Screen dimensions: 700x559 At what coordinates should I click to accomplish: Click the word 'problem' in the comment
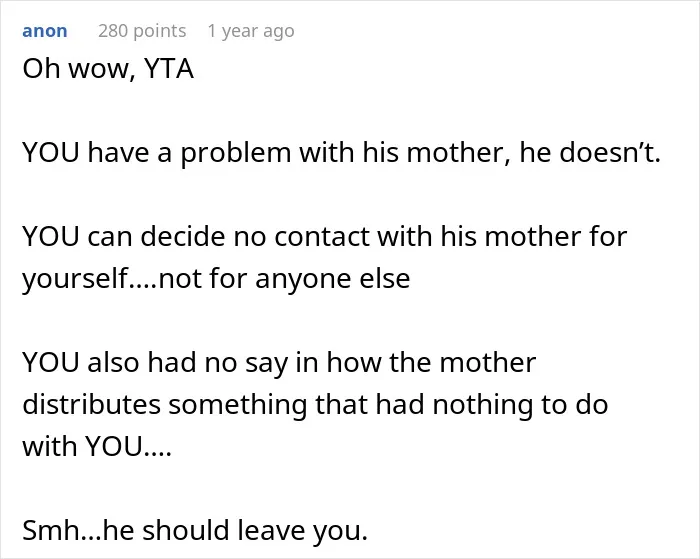pos(236,154)
